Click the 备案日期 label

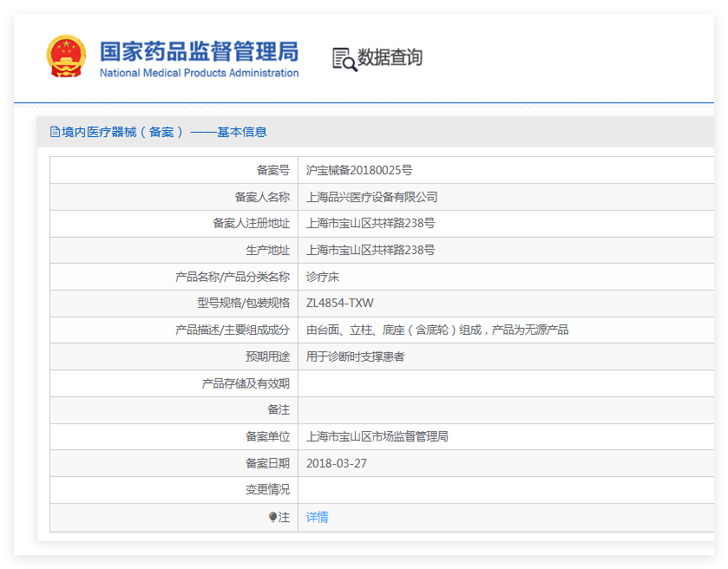point(267,464)
